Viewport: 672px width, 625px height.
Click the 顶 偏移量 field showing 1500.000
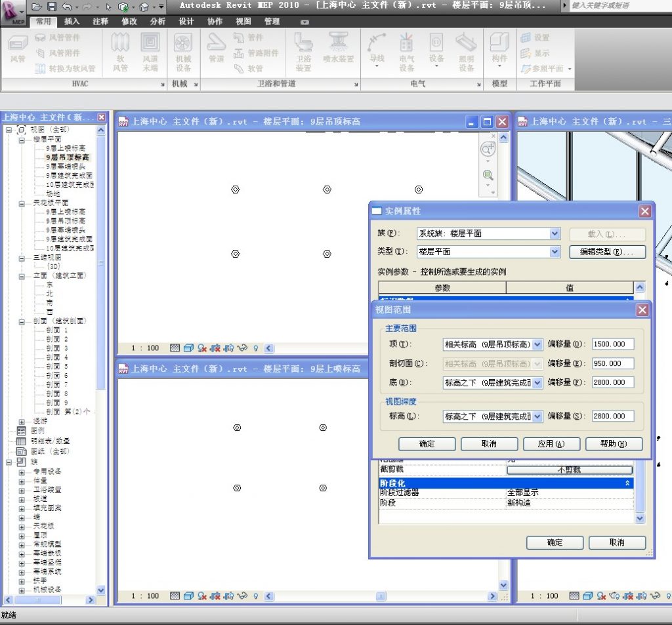tap(612, 344)
